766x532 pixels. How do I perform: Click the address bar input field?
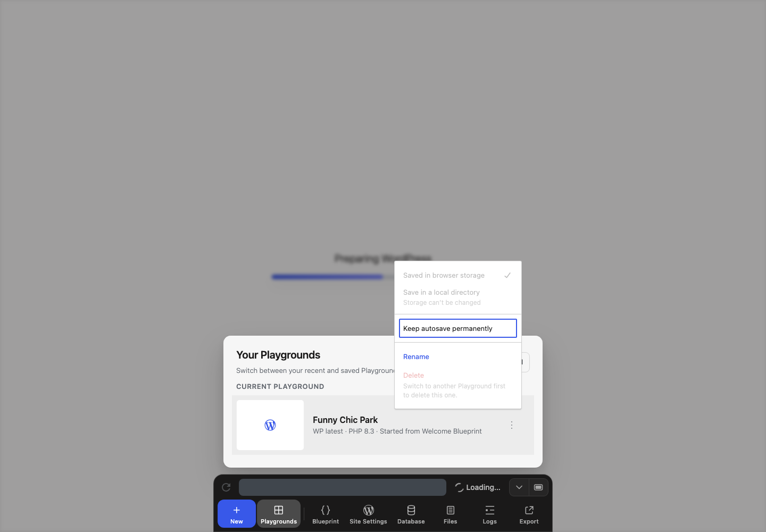(343, 487)
